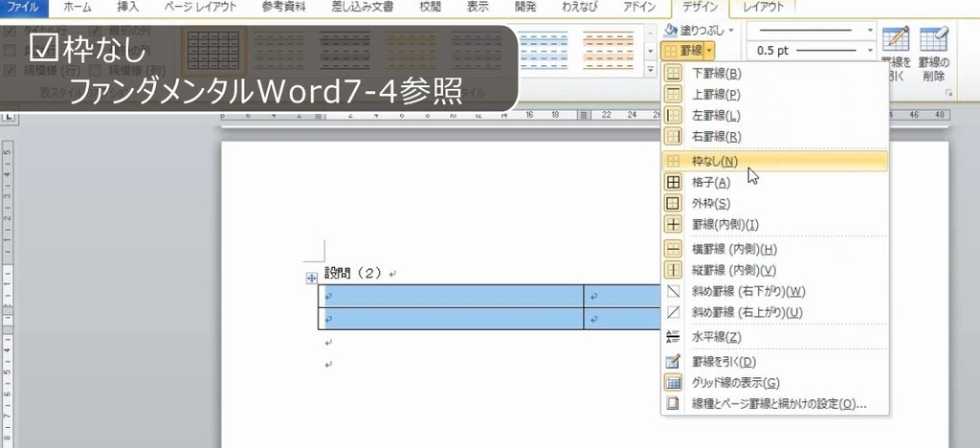Screen dimensions: 980x448
Task: Open 線種とページ罫線と網かけの設定 dialog
Action: (x=774, y=404)
